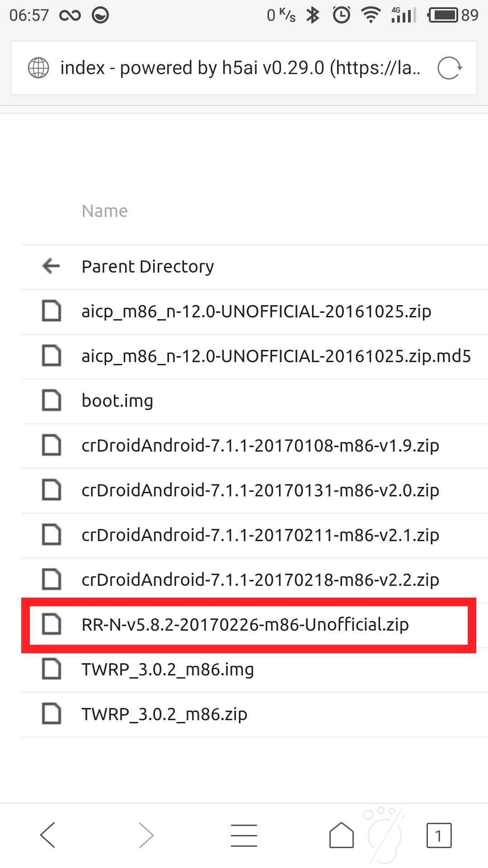Screen dimensions: 488x868
Task: Download TWRP_3.0.2_m86.img file
Action: (x=168, y=670)
